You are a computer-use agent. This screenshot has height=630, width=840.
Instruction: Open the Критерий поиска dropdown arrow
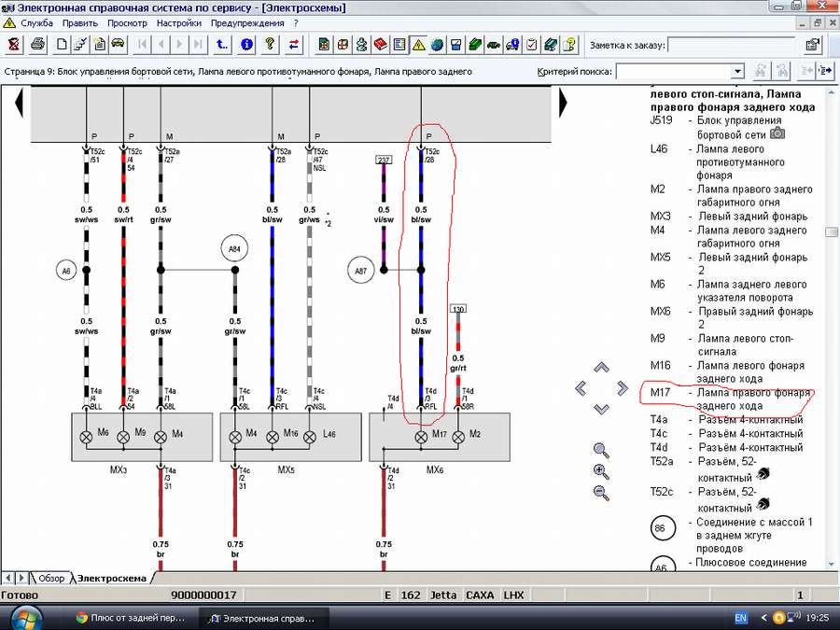(x=737, y=71)
